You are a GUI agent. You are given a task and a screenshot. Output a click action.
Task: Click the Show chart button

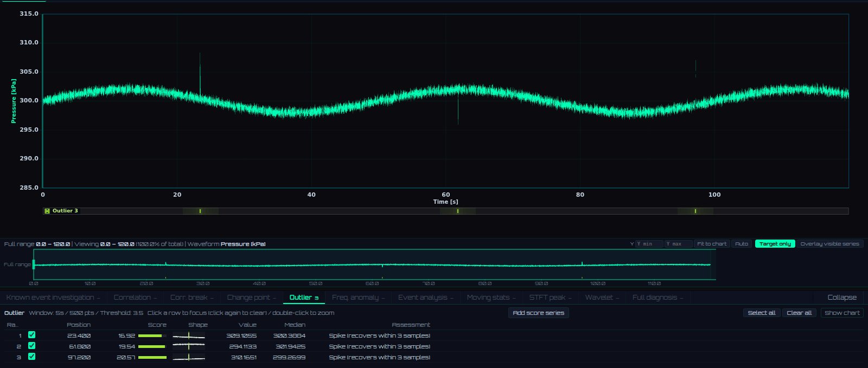pos(842,313)
